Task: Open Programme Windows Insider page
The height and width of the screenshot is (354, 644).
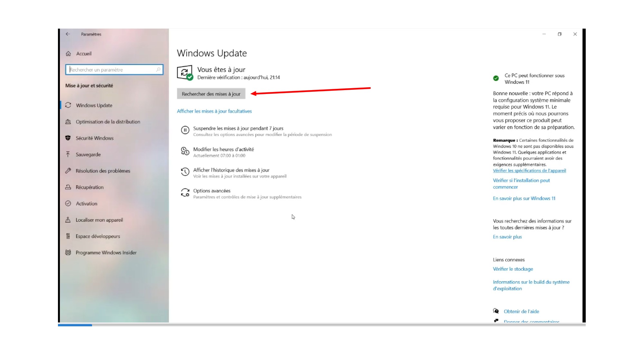Action: pyautogui.click(x=106, y=253)
